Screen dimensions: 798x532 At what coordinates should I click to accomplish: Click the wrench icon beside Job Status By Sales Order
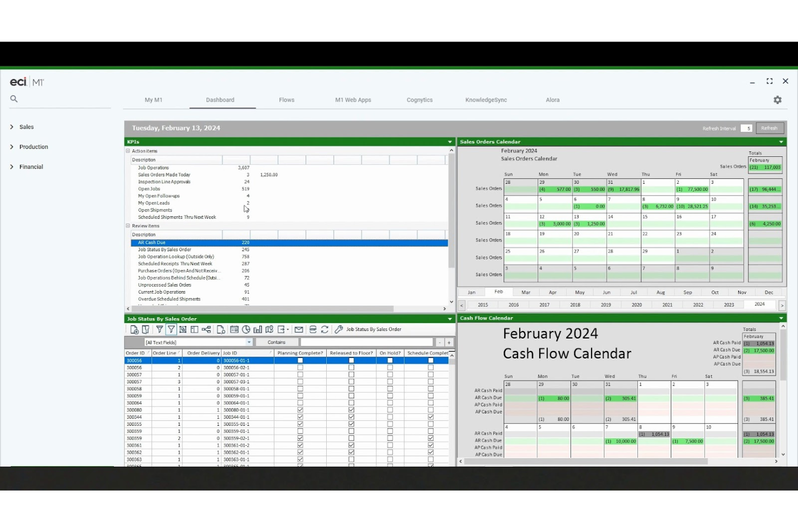(339, 329)
